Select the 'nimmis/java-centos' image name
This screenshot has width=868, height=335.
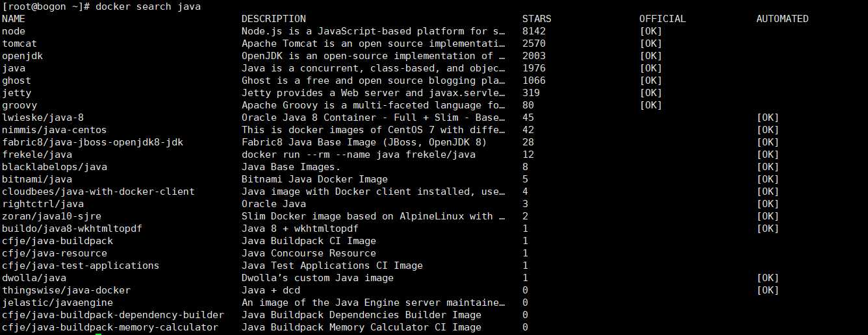[55, 130]
